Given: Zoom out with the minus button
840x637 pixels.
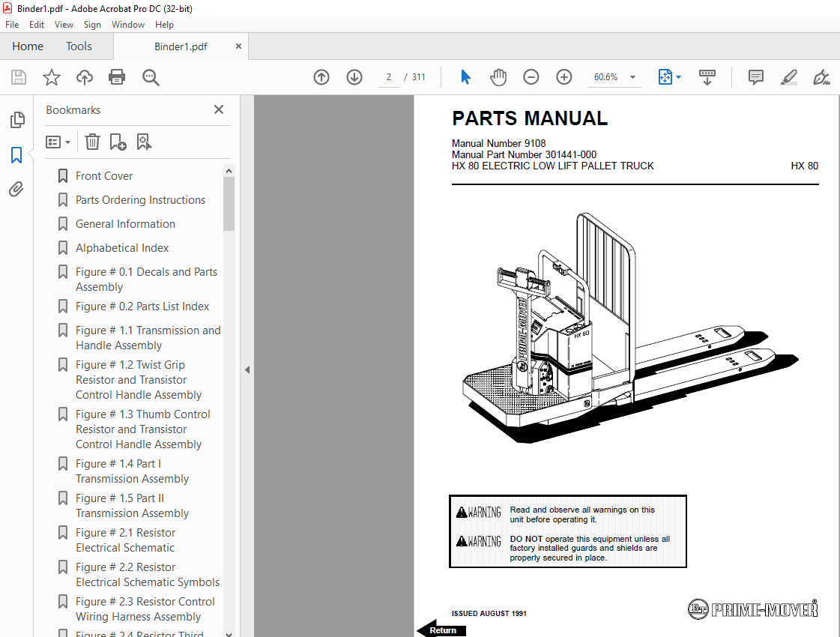Looking at the screenshot, I should (x=531, y=77).
